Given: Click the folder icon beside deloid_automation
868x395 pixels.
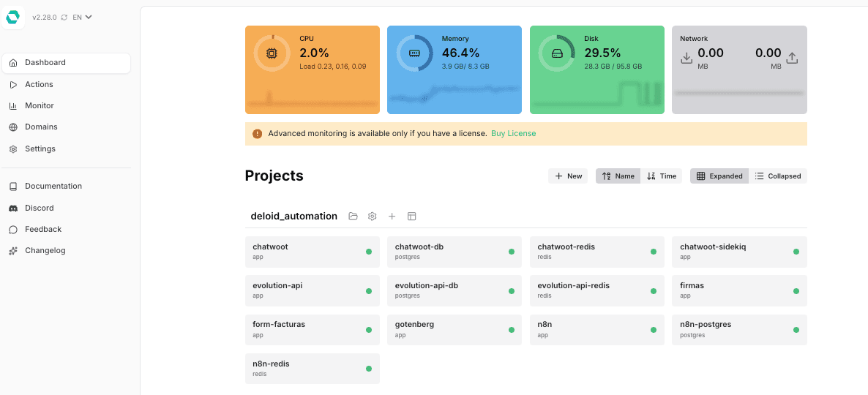Looking at the screenshot, I should [353, 217].
